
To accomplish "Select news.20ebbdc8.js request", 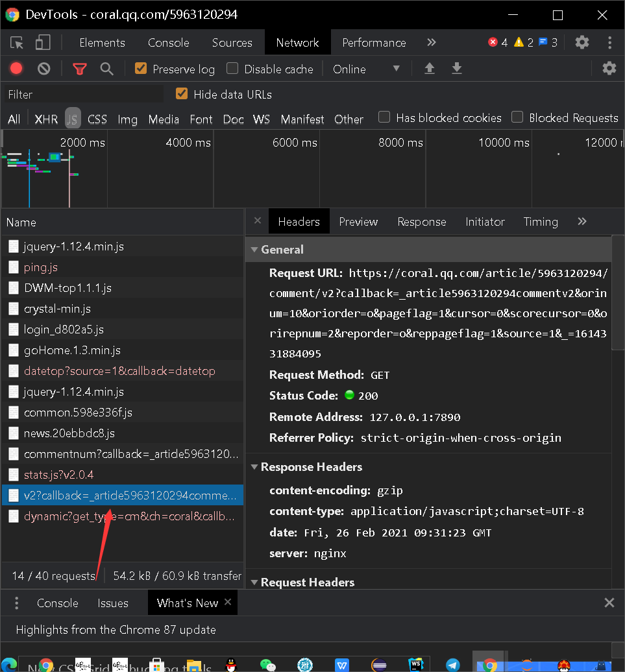I will pos(123,433).
